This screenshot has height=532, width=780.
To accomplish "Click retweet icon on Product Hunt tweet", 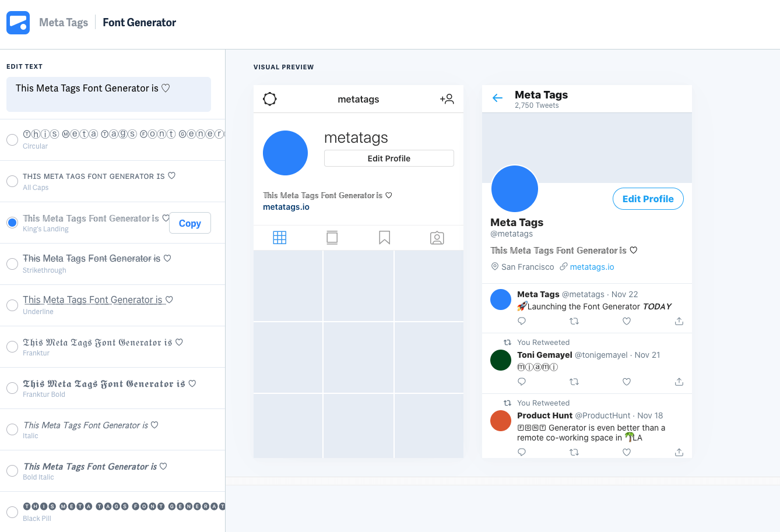I will click(574, 452).
